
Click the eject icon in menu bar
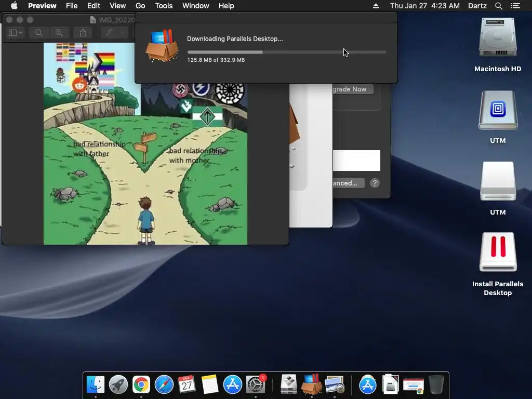(x=376, y=6)
